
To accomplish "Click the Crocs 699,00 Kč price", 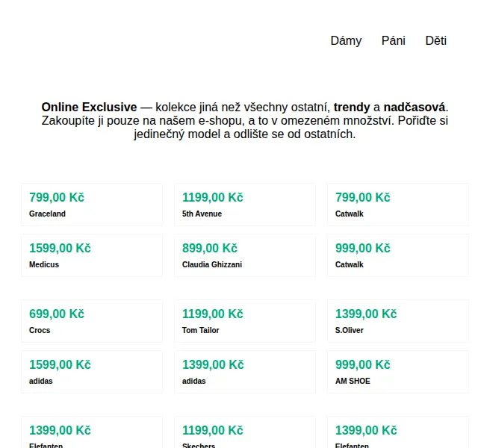I will (x=57, y=314).
